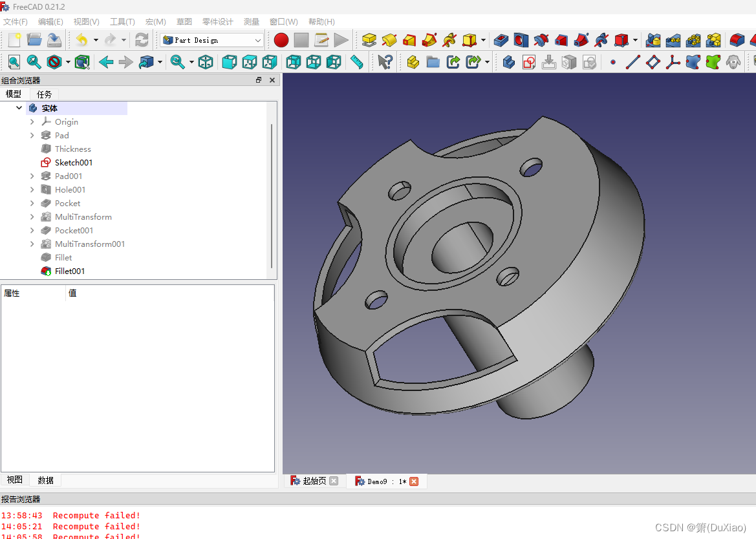Click the model tree vertical scrollbar

tap(272, 196)
